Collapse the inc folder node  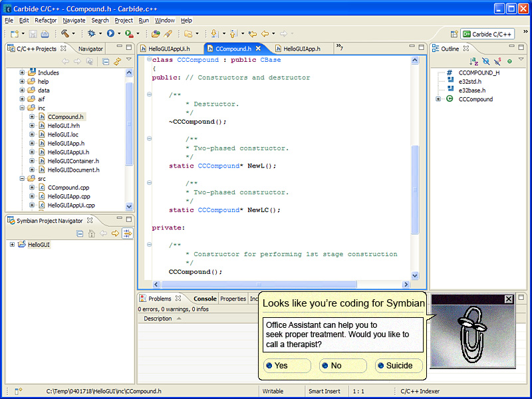click(x=22, y=108)
